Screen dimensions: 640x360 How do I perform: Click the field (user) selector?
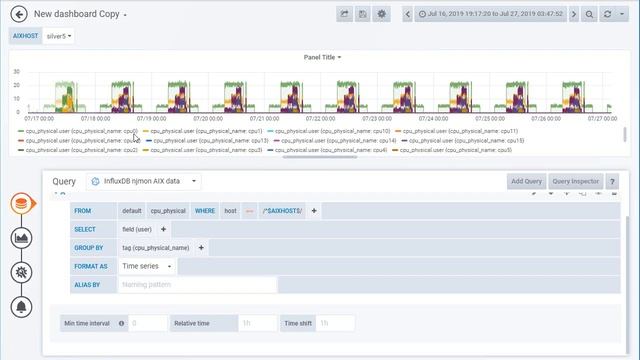(x=137, y=229)
